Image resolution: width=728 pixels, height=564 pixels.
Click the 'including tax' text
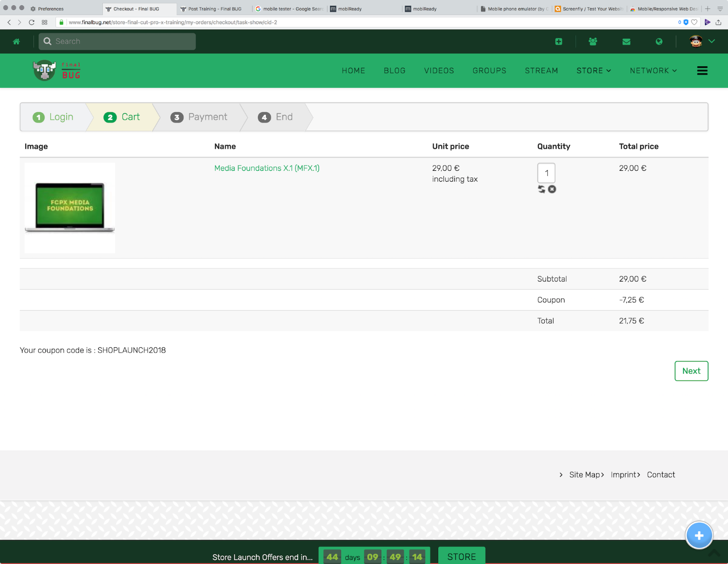455,179
